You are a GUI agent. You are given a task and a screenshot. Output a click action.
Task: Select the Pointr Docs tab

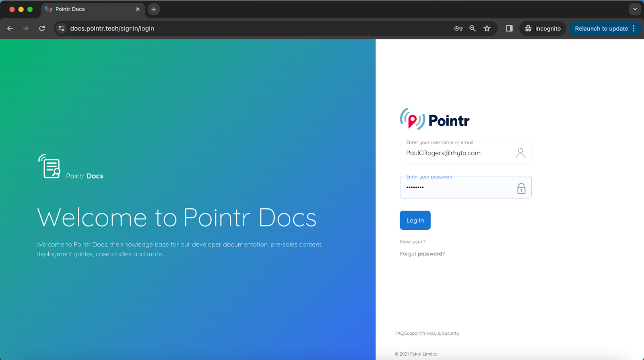[93, 9]
